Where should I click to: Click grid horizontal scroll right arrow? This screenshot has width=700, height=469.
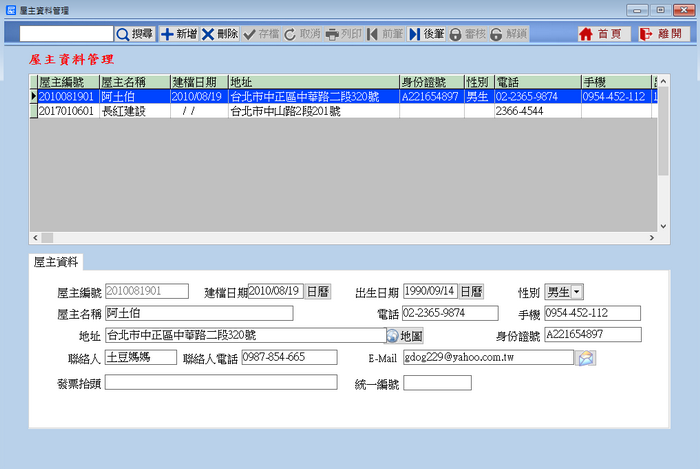coord(651,238)
